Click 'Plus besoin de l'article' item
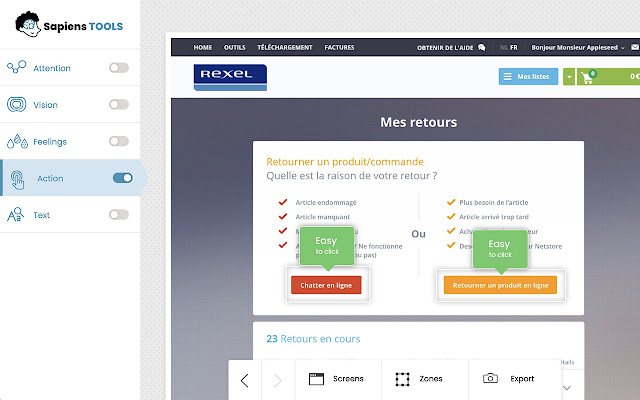The image size is (640, 400). [x=493, y=202]
